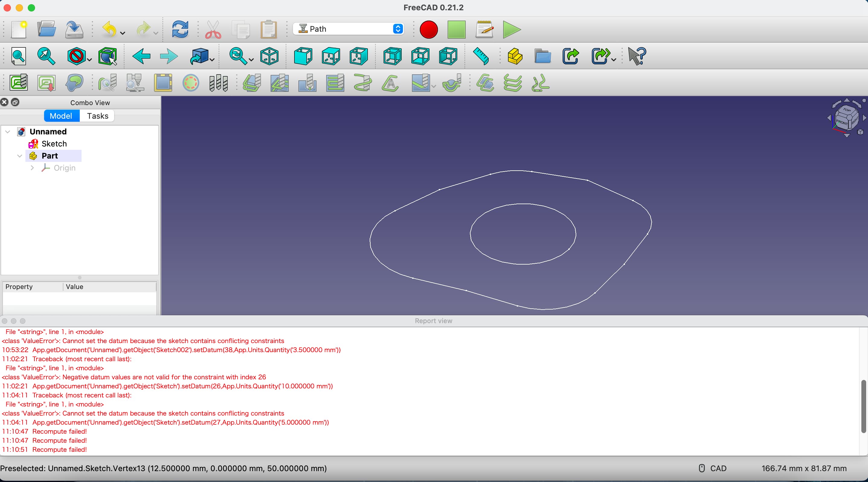Open the sync view dropdown arrow
The height and width of the screenshot is (482, 868).
251,60
